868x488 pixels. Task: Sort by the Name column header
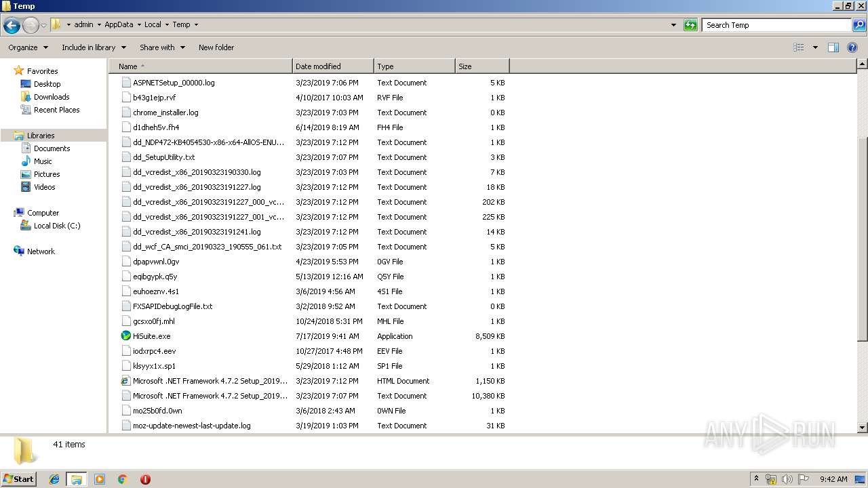point(201,66)
